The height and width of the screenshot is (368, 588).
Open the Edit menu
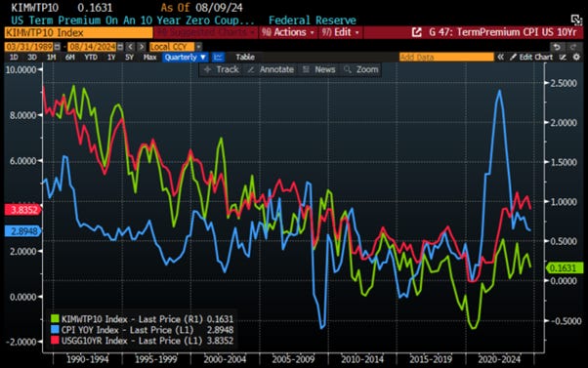coord(341,32)
